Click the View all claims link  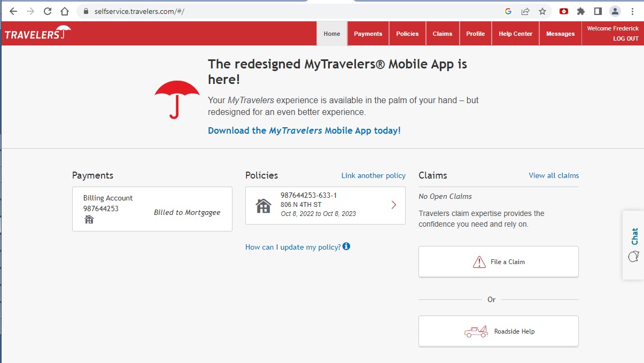point(553,175)
